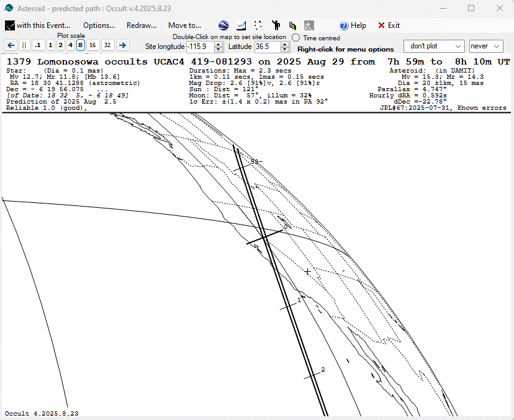The image size is (514, 420).
Task: Click the minute marker labelled 0 on the path
Action: tap(286, 226)
